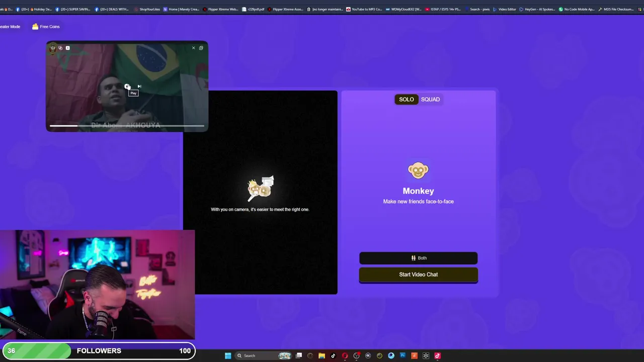Screen dimensions: 644x362
Task: Open the 'no longer maintained' bookmark
Action: [326, 9]
